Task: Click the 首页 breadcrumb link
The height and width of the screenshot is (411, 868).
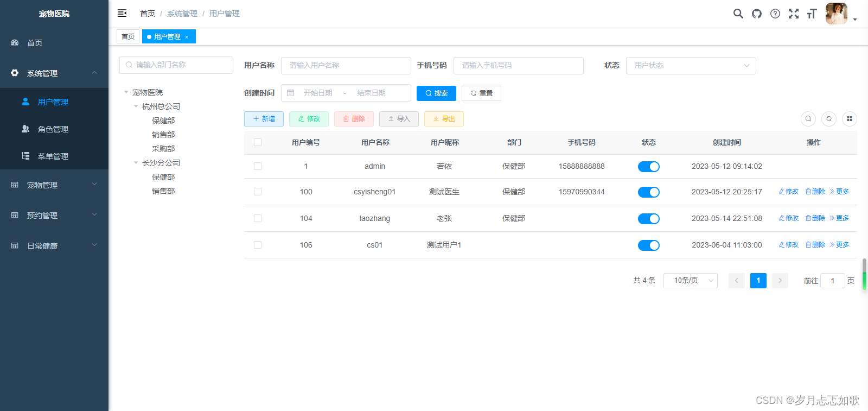Action: coord(148,14)
